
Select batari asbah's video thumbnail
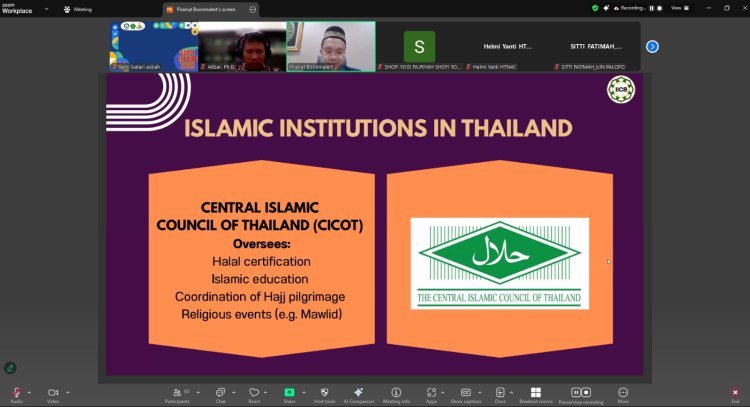click(154, 46)
